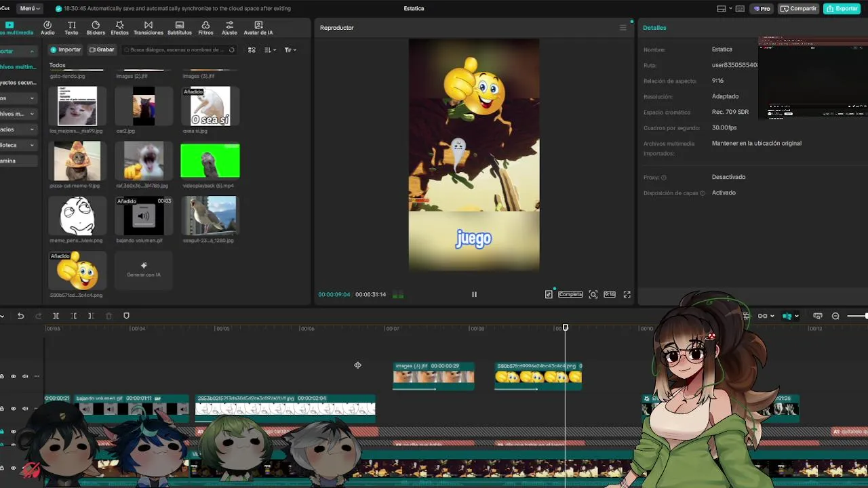Viewport: 868px width, 488px height.
Task: Select the bajando volumen.gif thumbnail
Action: click(144, 216)
